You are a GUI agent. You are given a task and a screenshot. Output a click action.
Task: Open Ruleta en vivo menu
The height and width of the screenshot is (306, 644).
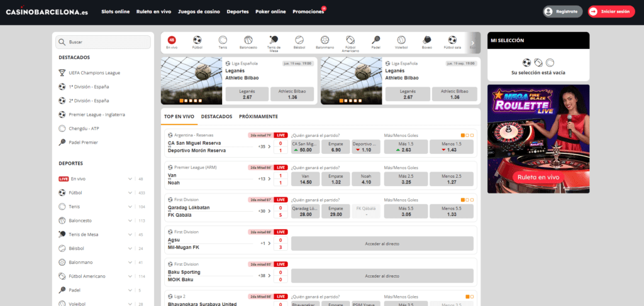pos(153,12)
